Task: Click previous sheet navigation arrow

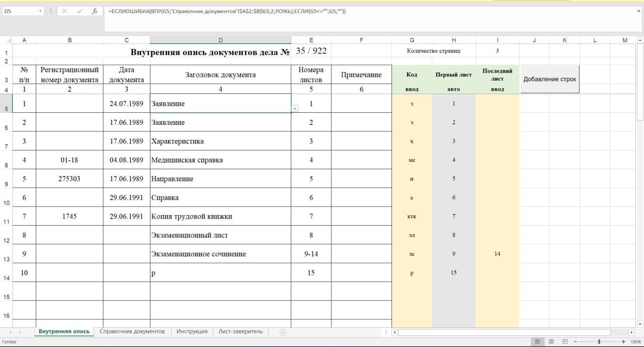Action: pos(10,332)
